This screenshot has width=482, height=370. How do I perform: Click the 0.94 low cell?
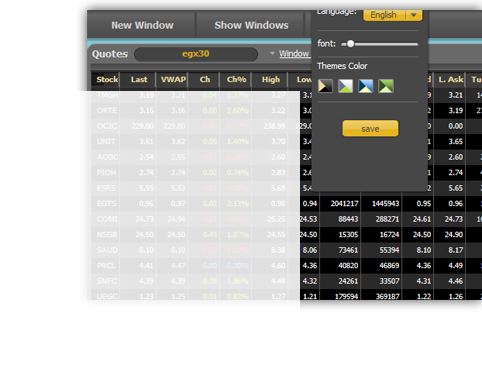click(309, 204)
